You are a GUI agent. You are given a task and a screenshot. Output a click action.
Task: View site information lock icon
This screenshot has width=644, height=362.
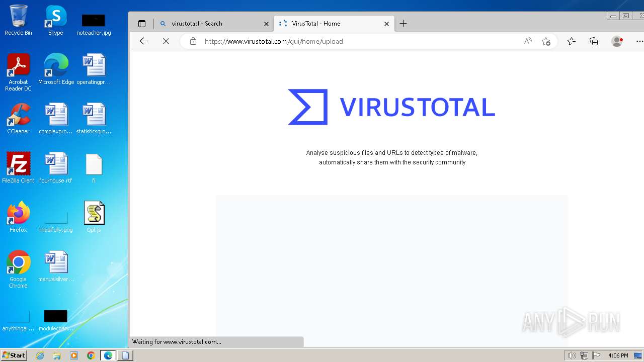[193, 41]
